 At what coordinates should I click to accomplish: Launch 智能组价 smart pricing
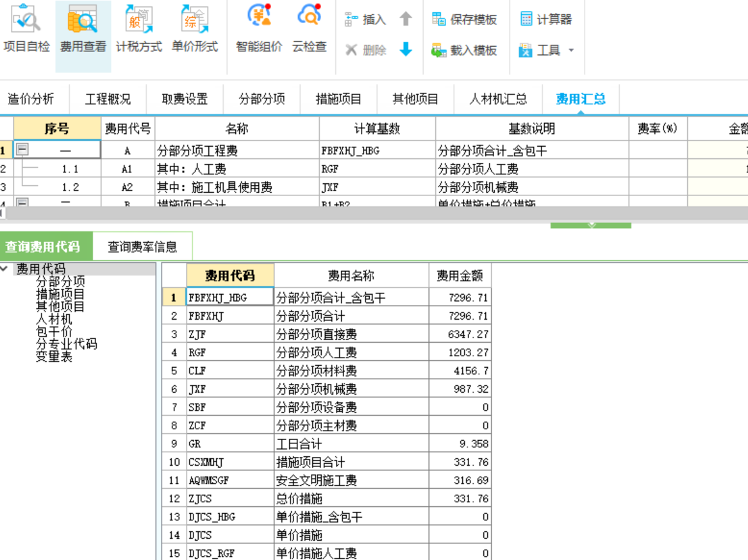point(258,29)
